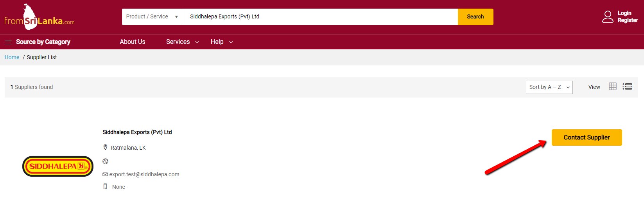Open the Product / Service dropdown
Screen dimensions: 644x208
click(x=152, y=17)
